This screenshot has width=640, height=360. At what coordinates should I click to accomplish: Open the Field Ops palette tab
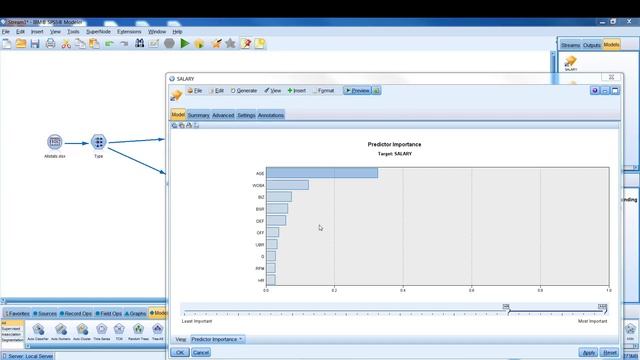pos(109,313)
